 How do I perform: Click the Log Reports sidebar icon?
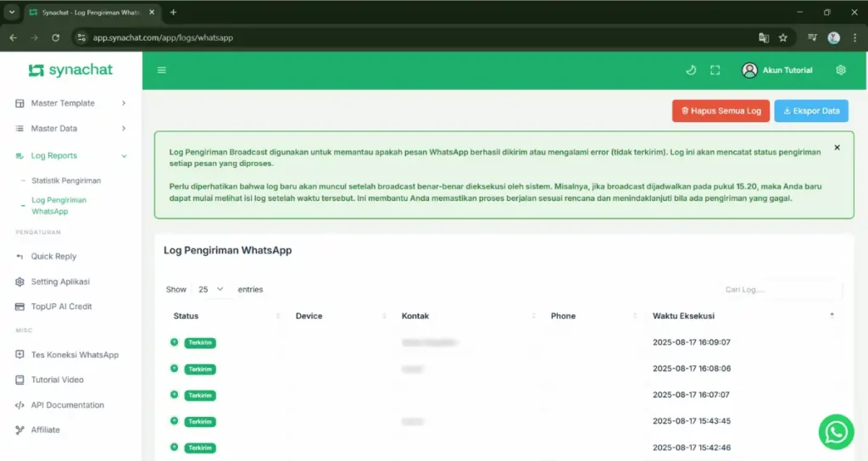(x=20, y=156)
